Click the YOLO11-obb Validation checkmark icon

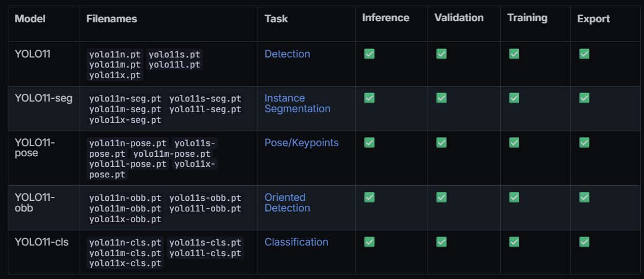point(441,197)
